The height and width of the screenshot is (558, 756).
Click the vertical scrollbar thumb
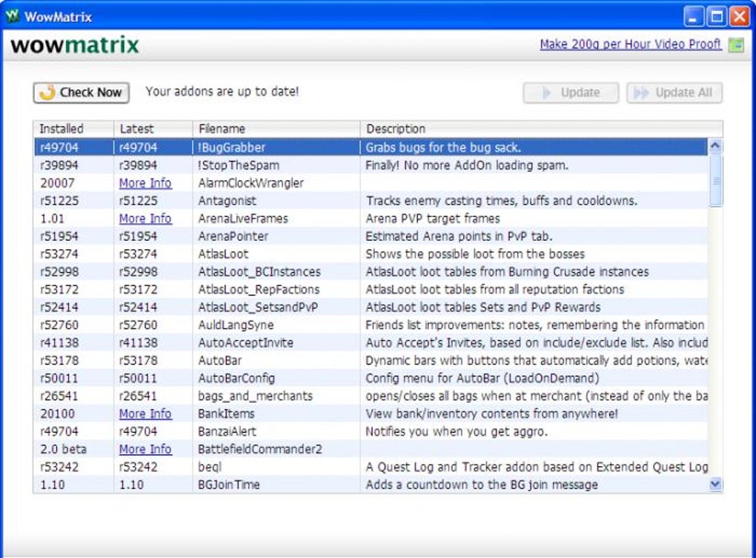click(715, 181)
